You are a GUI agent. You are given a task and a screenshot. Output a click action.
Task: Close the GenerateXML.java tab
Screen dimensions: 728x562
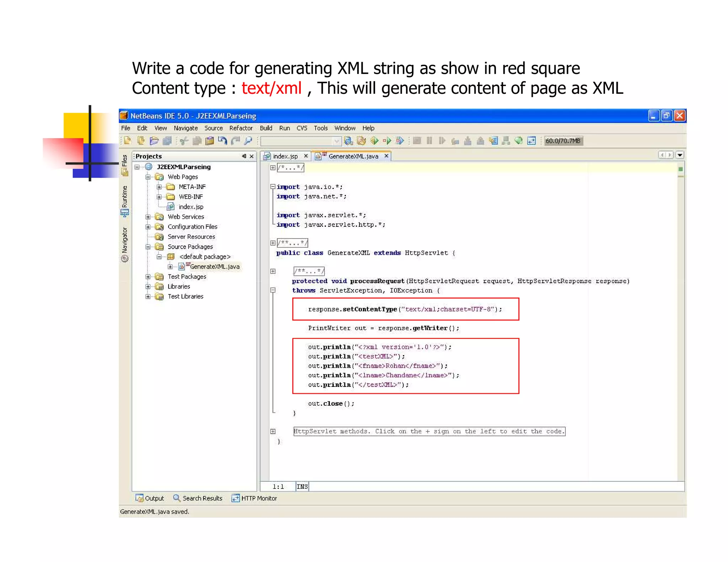[x=386, y=156]
